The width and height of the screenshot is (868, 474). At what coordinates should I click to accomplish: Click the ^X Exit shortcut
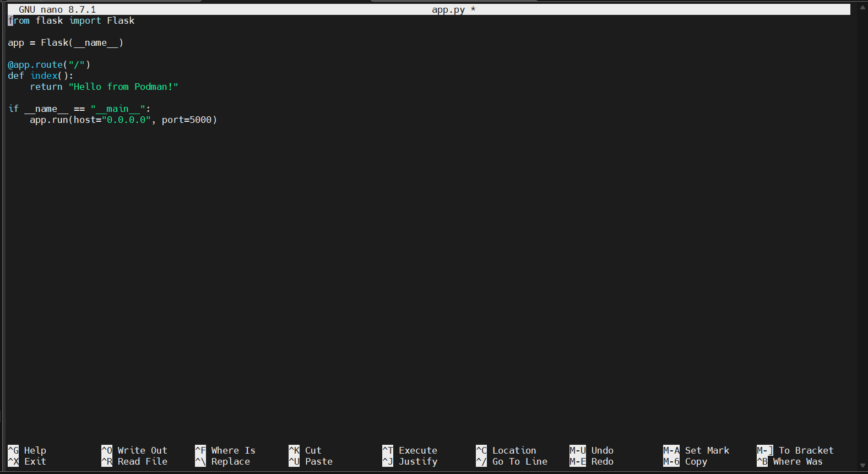click(x=27, y=461)
